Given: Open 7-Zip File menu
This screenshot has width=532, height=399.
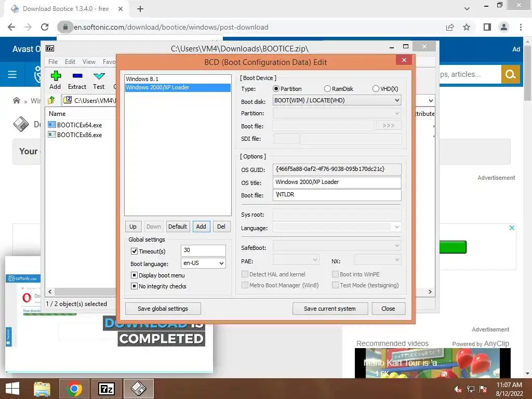Looking at the screenshot, I should pos(53,62).
